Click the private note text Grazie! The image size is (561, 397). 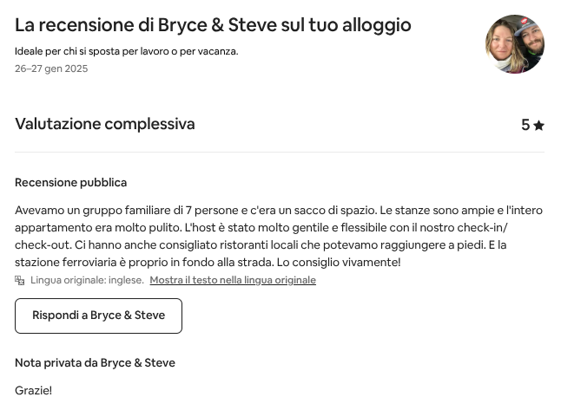coord(33,390)
